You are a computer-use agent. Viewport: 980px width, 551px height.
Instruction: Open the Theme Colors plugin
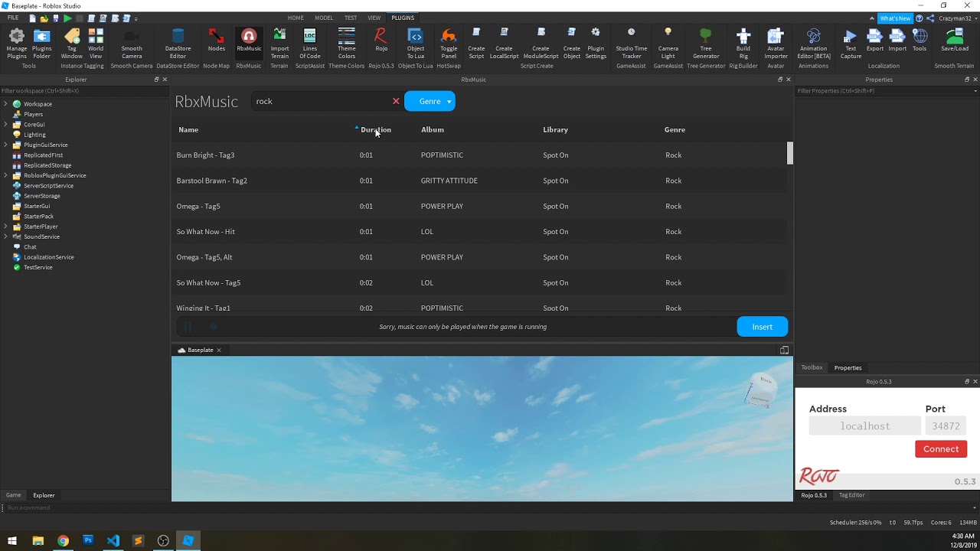(347, 44)
